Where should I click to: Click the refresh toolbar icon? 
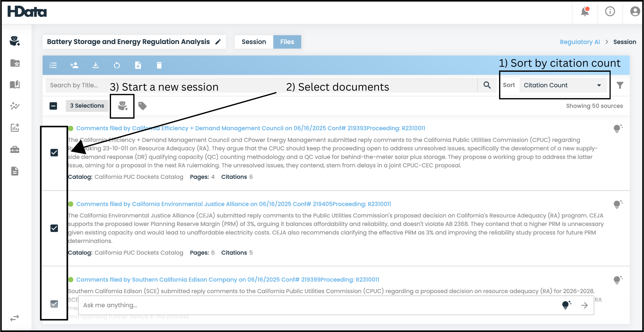coord(117,65)
